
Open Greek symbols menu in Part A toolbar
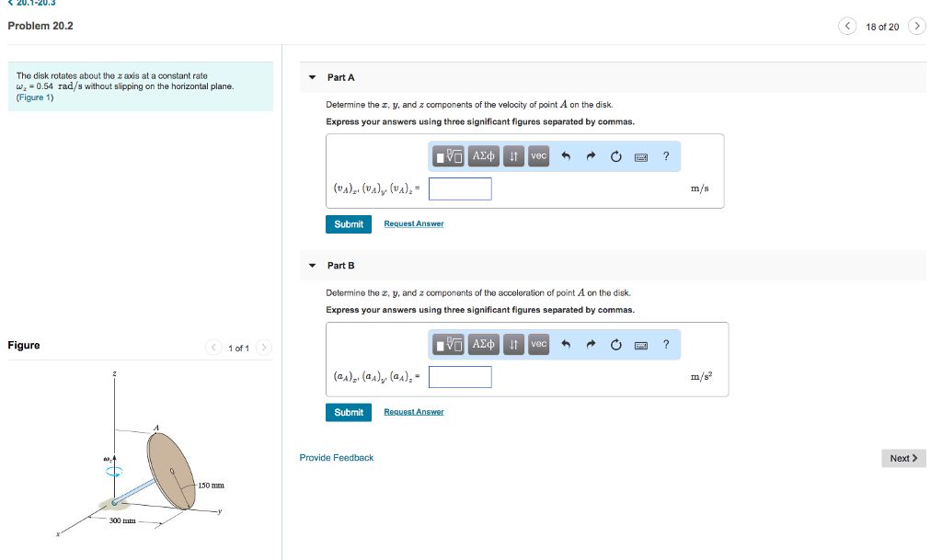484,156
